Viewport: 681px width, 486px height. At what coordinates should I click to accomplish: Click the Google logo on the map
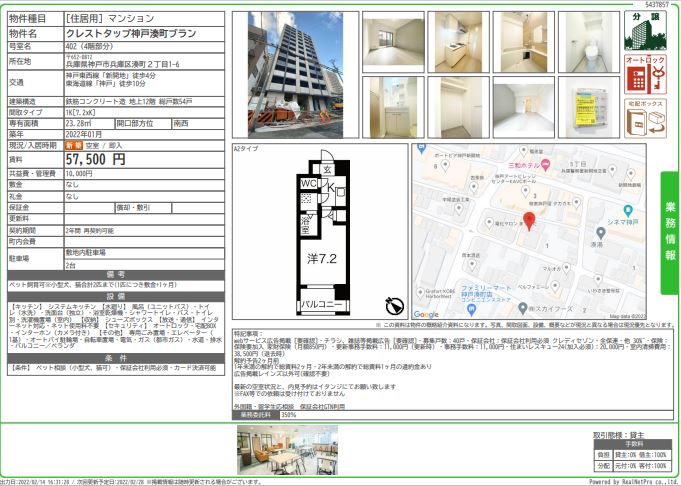pos(426,314)
